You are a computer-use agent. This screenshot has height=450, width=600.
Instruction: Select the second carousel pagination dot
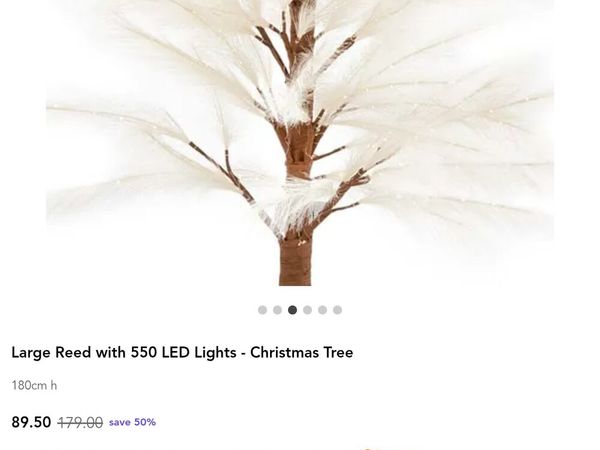tap(277, 310)
